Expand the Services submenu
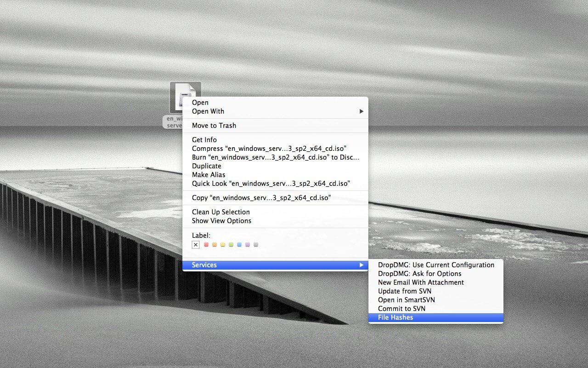 (x=205, y=264)
